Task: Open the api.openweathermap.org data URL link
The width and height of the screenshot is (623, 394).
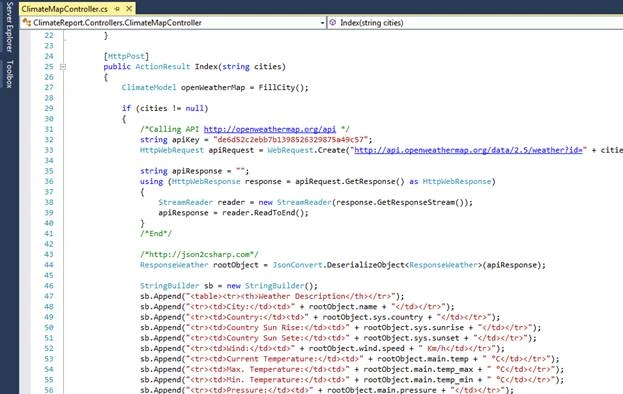Action: (x=468, y=150)
